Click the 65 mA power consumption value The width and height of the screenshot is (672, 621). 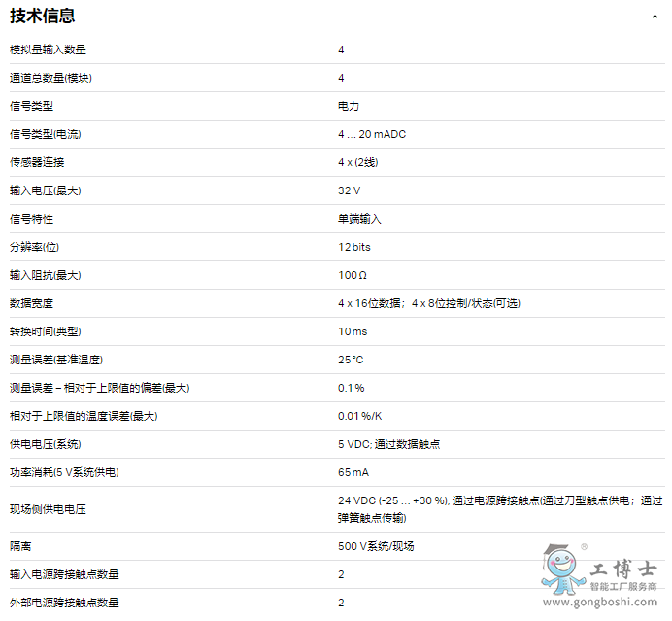[353, 472]
